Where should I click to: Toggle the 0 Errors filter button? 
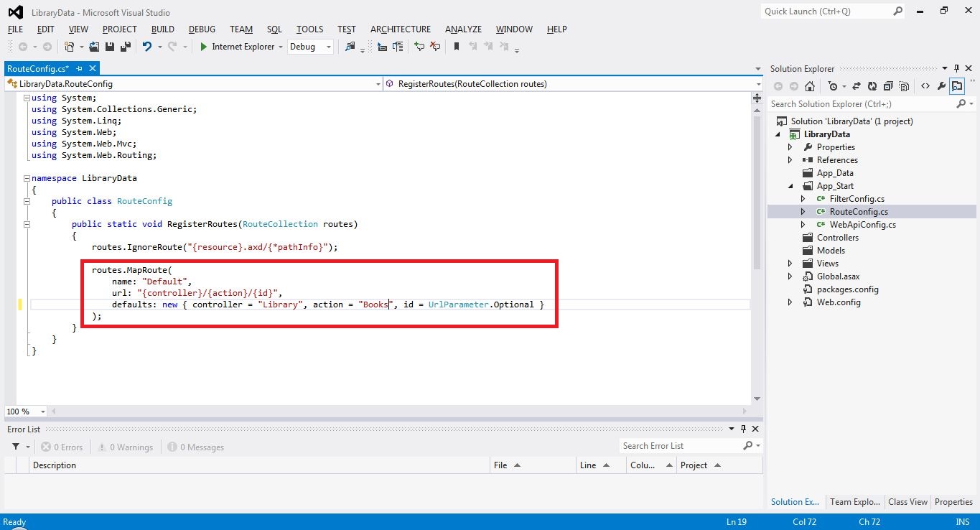point(62,447)
